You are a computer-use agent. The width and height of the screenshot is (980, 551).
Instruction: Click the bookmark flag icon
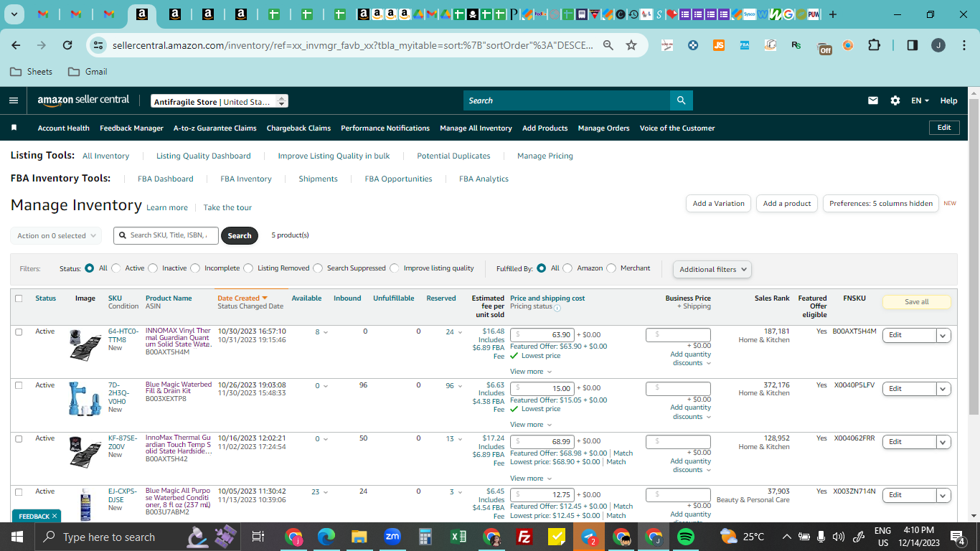(x=14, y=128)
